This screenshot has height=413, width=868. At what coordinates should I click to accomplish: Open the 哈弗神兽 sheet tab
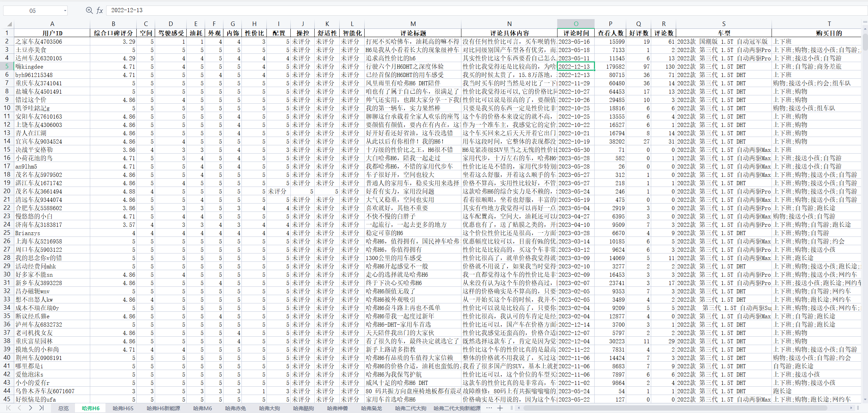338,408
